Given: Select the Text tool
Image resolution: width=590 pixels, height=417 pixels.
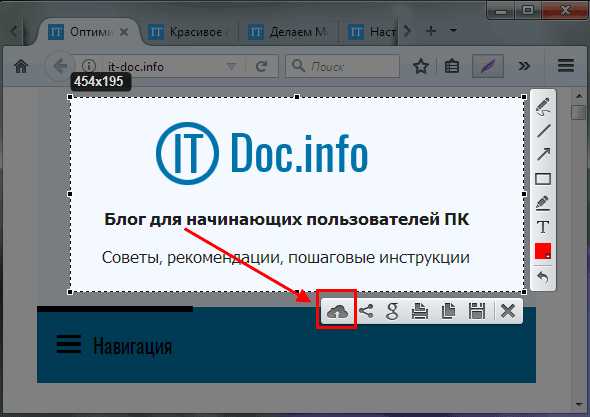Looking at the screenshot, I should [x=543, y=227].
